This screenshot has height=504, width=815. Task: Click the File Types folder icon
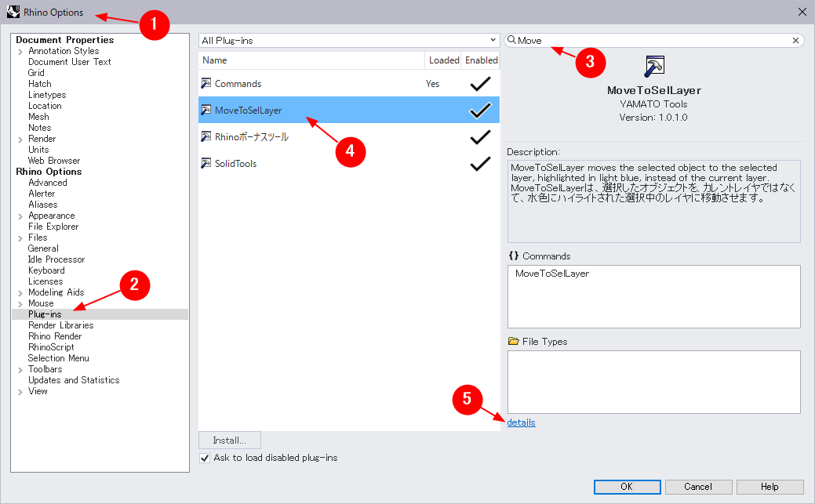(x=514, y=341)
